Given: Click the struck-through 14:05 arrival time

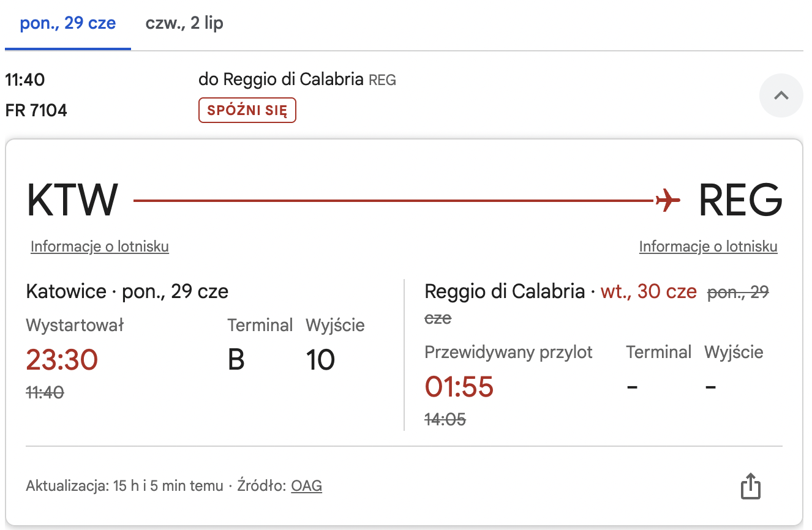Looking at the screenshot, I should pyautogui.click(x=445, y=419).
